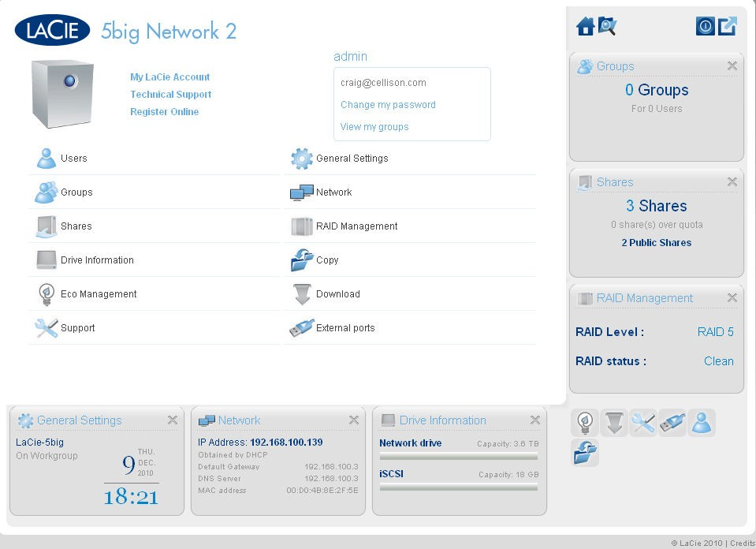Close the Groups widget
The image size is (756, 549).
[732, 65]
